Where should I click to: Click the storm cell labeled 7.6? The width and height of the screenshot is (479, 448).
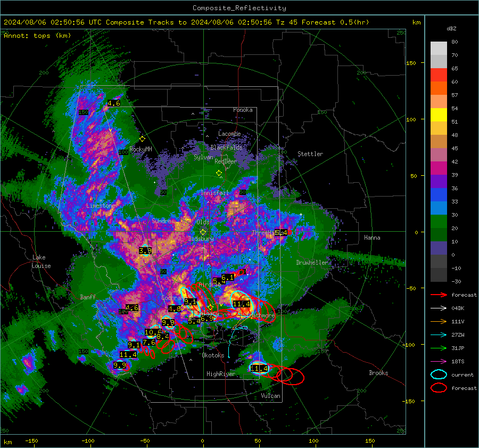click(x=149, y=343)
